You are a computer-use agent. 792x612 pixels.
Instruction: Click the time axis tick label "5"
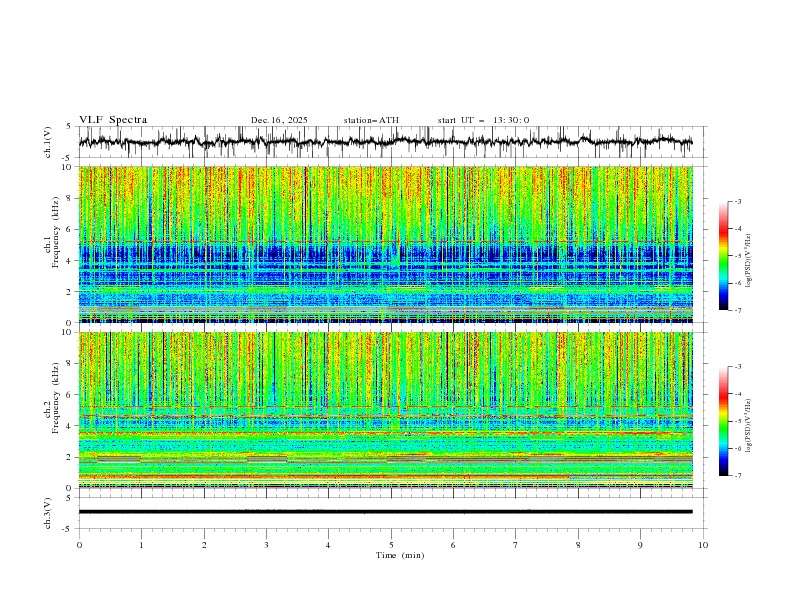tap(391, 546)
